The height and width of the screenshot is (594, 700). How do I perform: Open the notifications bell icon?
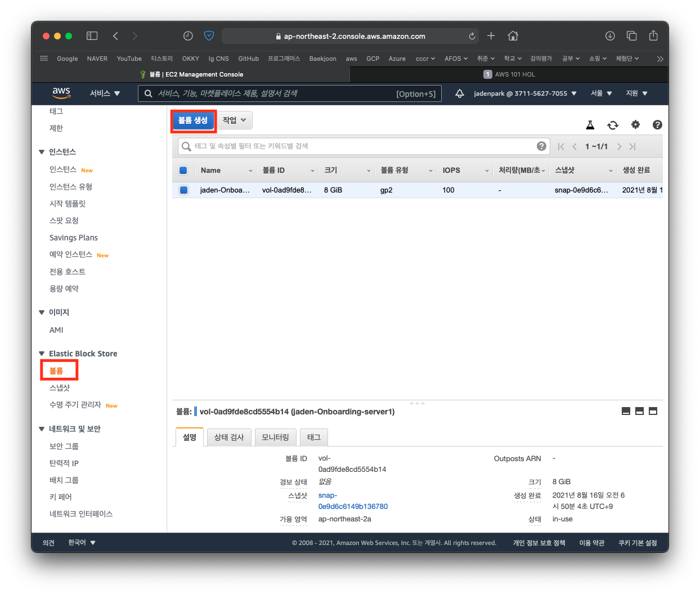[x=460, y=93]
